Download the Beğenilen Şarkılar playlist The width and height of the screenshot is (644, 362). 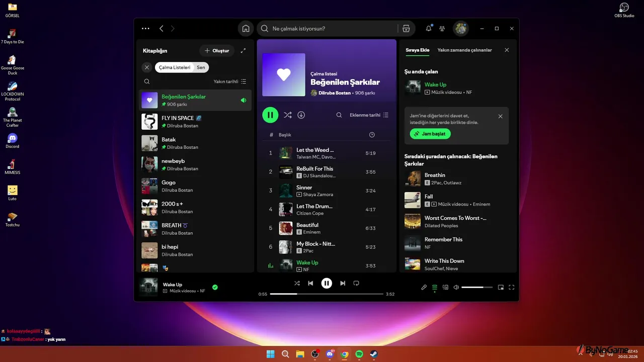click(301, 115)
